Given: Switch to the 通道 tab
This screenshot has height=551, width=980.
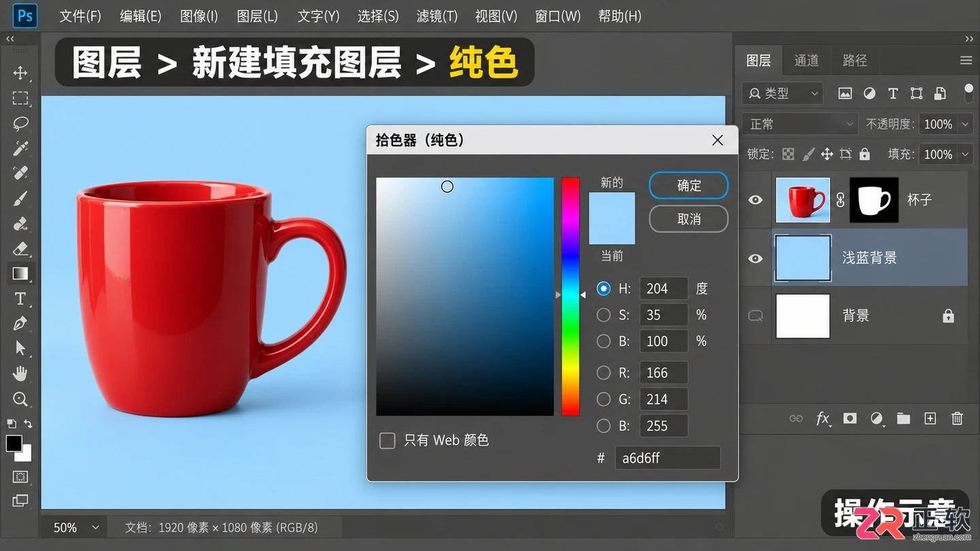Looking at the screenshot, I should [806, 61].
